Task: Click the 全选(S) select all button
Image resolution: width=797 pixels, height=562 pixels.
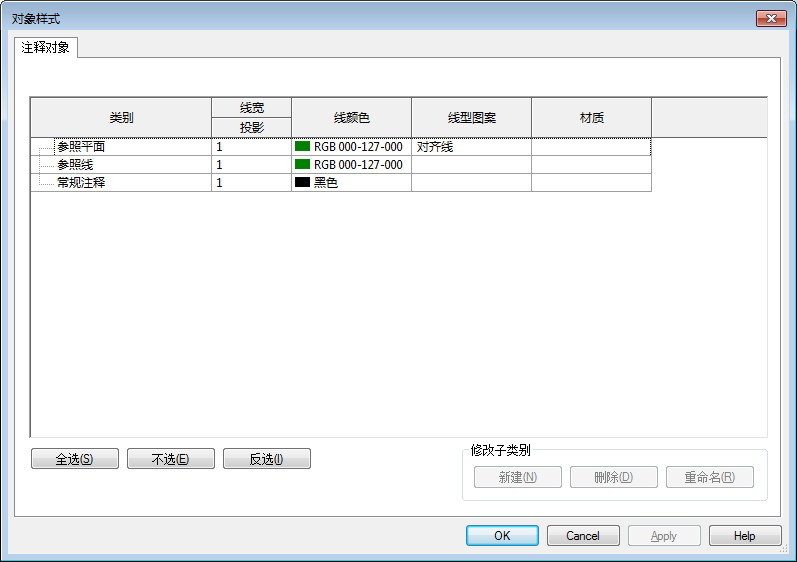Action: point(75,459)
